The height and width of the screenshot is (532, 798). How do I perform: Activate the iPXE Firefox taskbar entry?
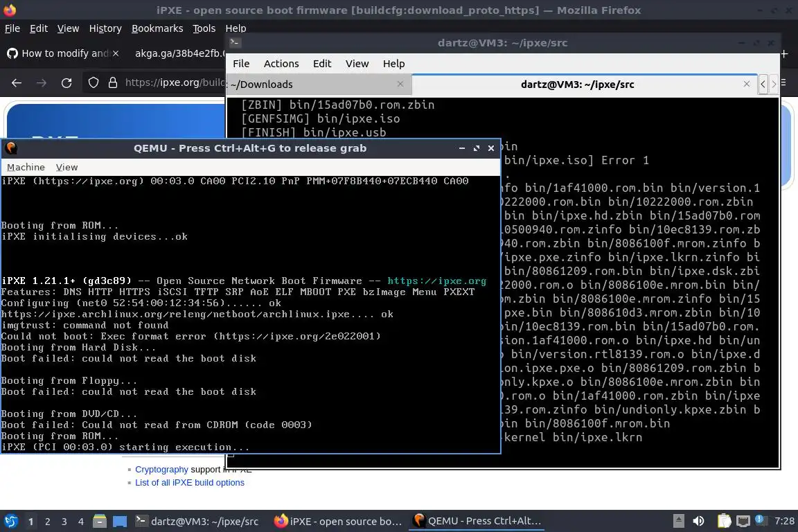coord(338,522)
